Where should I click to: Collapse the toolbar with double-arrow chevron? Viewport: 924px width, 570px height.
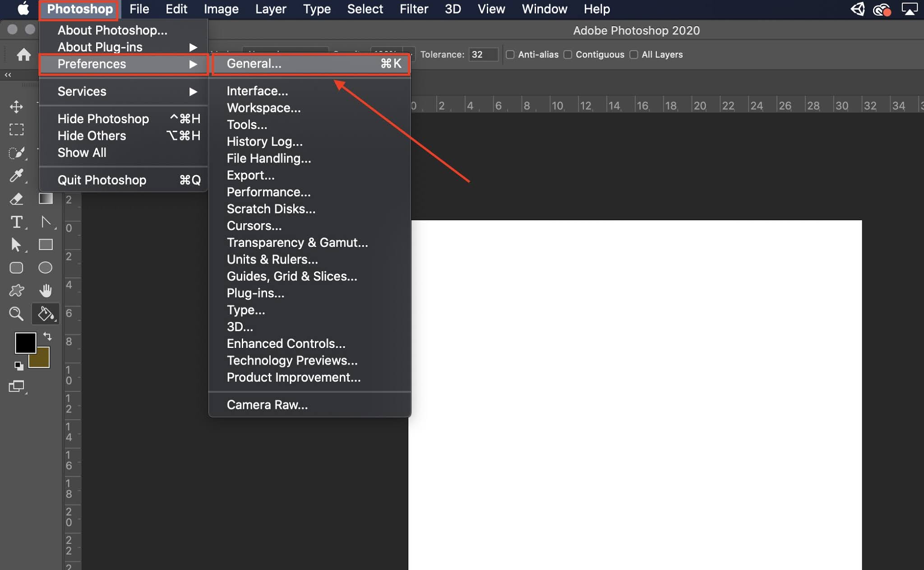(8, 75)
